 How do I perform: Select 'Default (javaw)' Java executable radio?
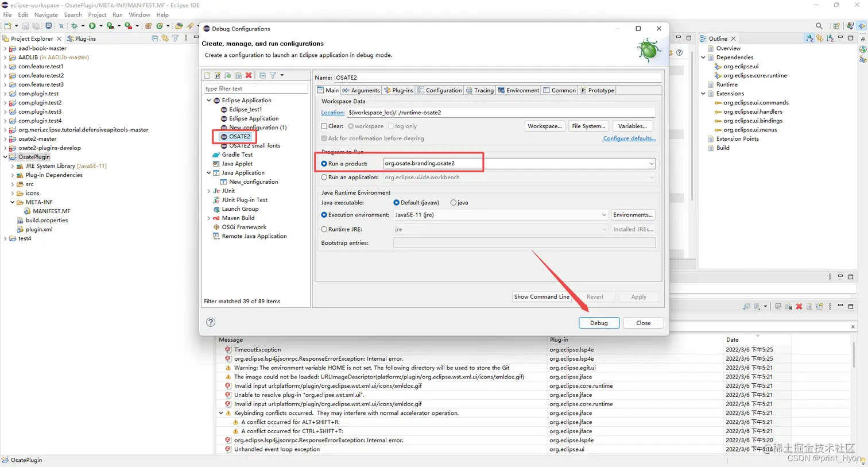click(x=396, y=203)
